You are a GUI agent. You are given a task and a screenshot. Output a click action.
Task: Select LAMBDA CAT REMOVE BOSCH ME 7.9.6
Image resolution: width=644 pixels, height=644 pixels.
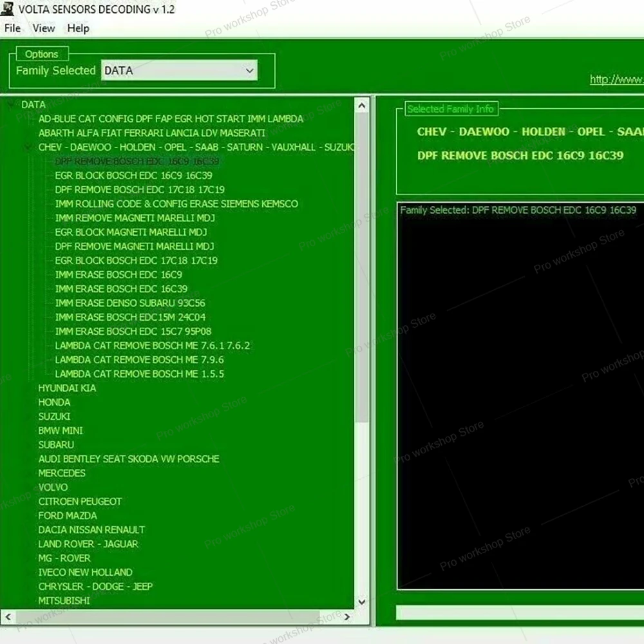tap(139, 360)
